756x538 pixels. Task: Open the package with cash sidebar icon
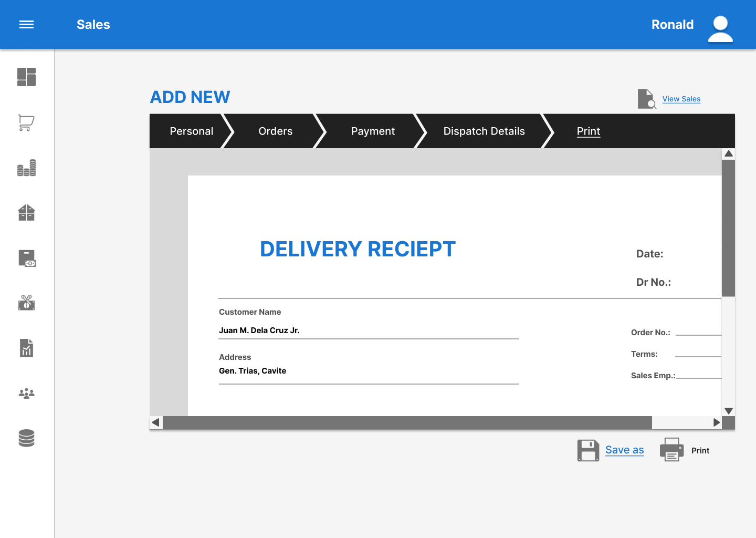27,258
